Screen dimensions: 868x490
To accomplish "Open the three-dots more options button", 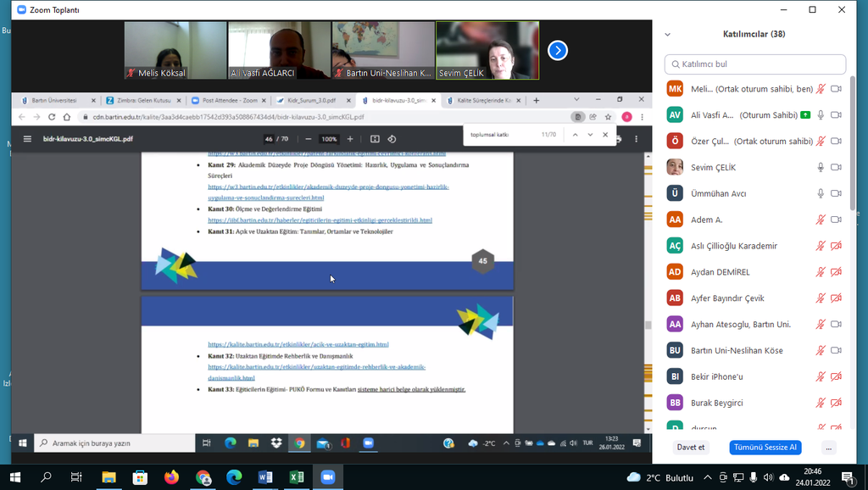I will click(x=829, y=448).
